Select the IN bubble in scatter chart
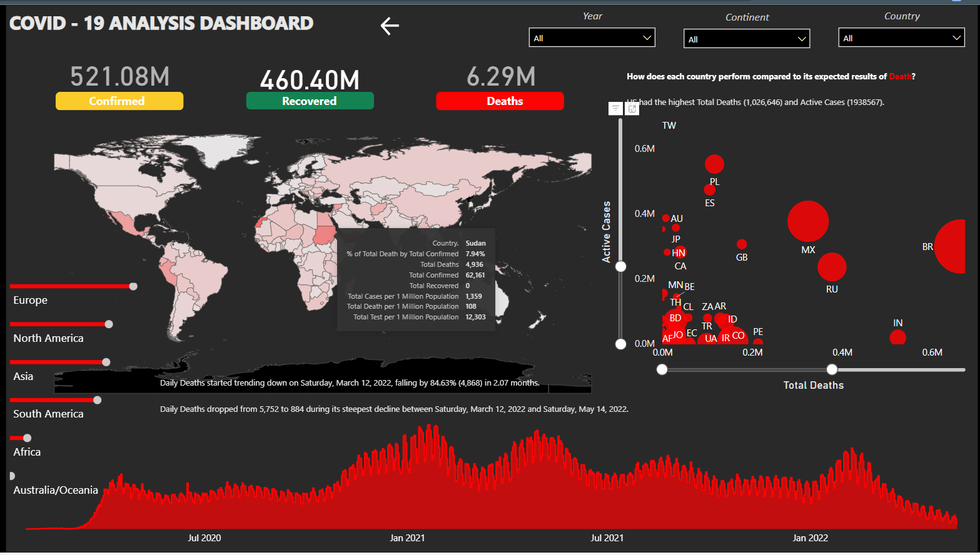The width and height of the screenshot is (980, 555). pyautogui.click(x=897, y=337)
